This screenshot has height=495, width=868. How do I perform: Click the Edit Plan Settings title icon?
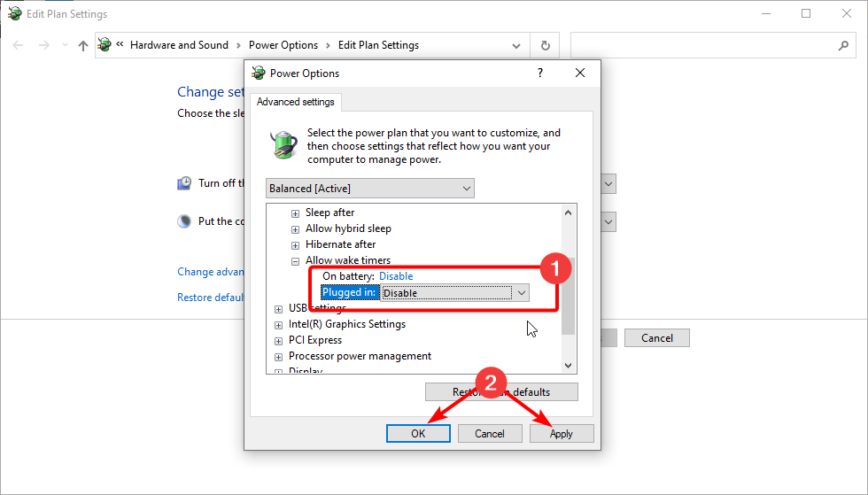click(15, 14)
